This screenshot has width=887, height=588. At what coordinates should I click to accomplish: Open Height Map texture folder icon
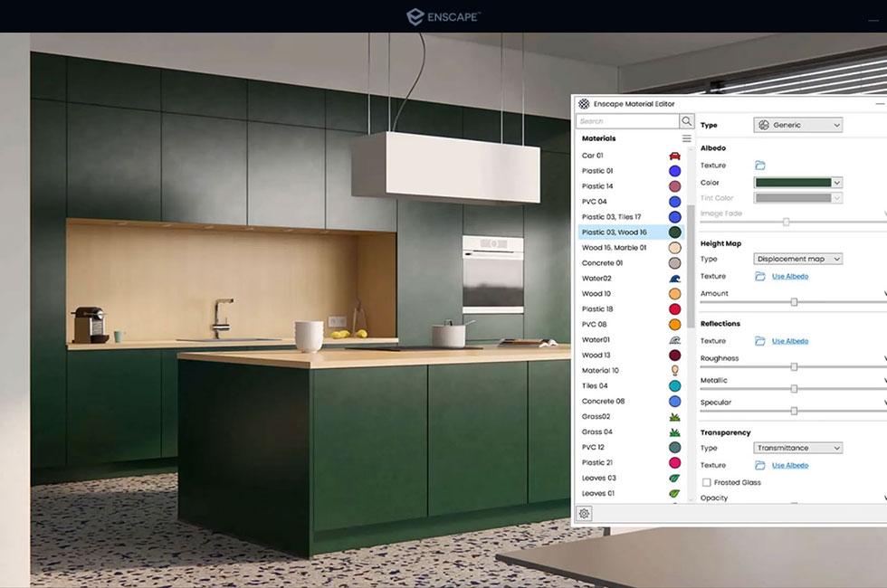[760, 276]
